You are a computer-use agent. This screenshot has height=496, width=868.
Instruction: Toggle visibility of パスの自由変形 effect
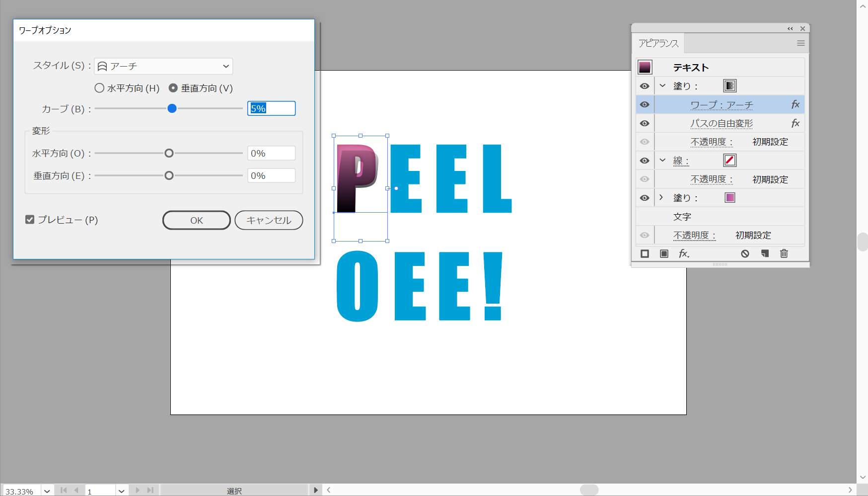coord(645,123)
